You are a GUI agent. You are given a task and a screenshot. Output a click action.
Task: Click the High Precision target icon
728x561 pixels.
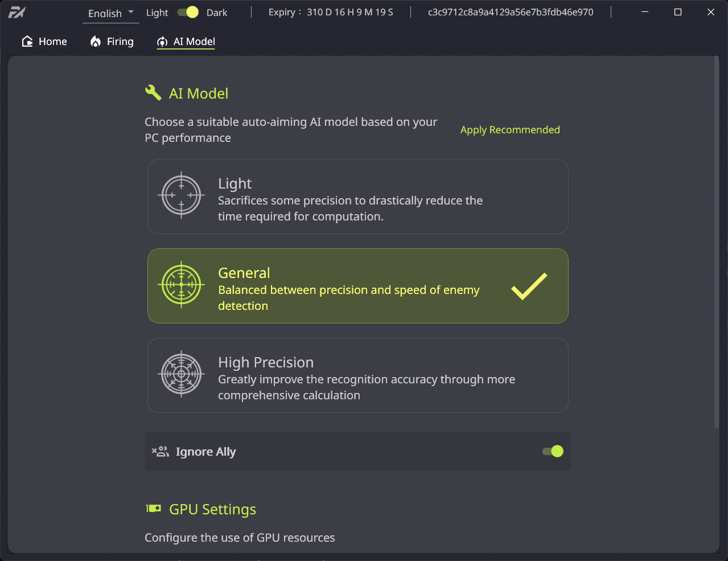coord(182,374)
